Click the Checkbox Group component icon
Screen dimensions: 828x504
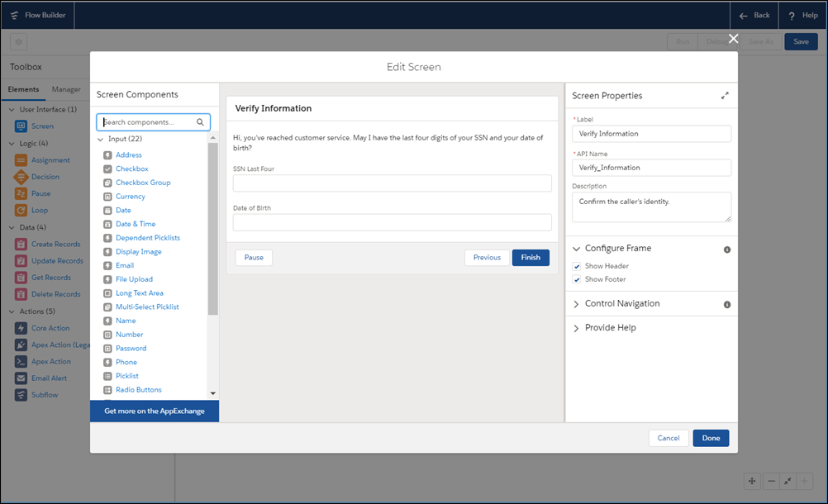coord(107,183)
